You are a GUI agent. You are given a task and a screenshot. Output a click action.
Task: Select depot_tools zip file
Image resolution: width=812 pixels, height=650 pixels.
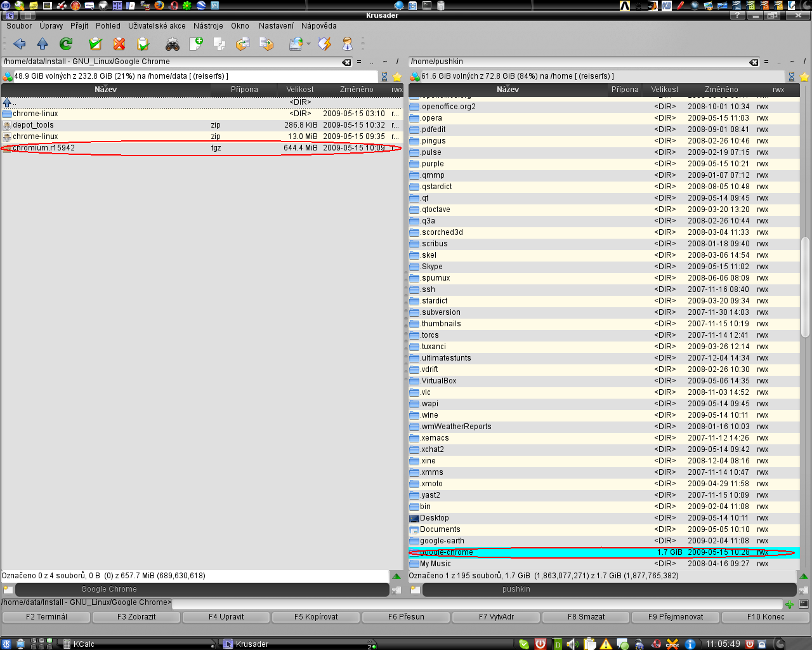(x=201, y=125)
